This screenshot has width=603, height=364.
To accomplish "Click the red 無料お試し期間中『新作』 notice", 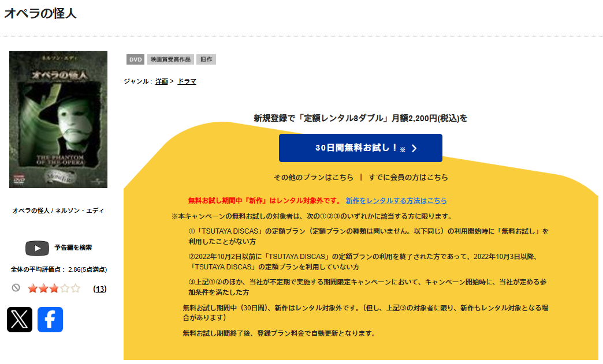I will pyautogui.click(x=264, y=200).
